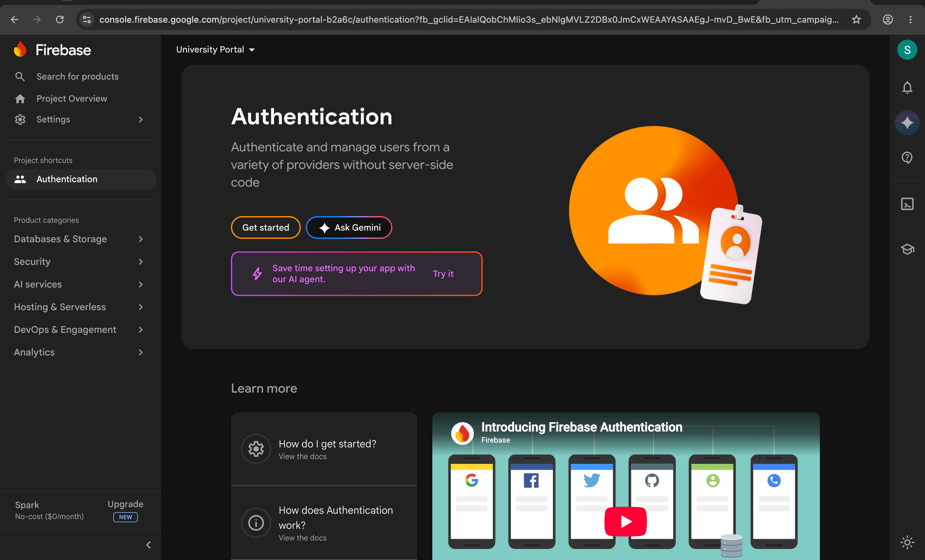Open Gemini sparkle icon in right rail
The image size is (925, 560).
[x=907, y=123]
